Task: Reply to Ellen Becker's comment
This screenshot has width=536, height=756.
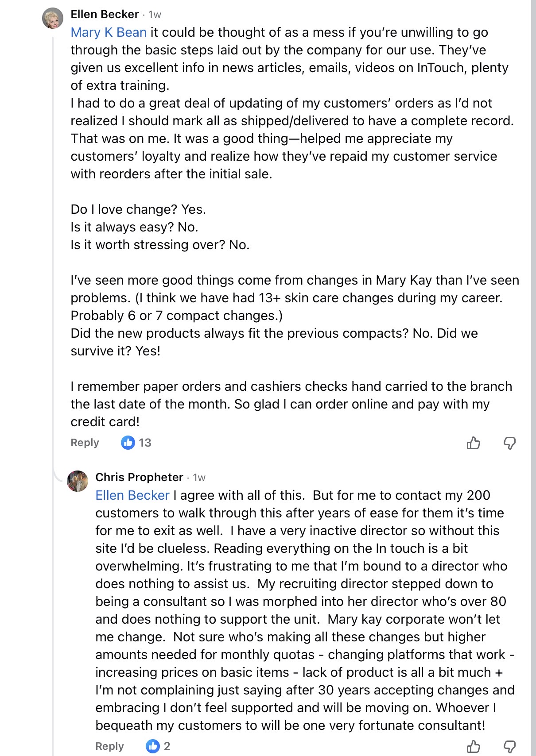Action: click(x=85, y=443)
